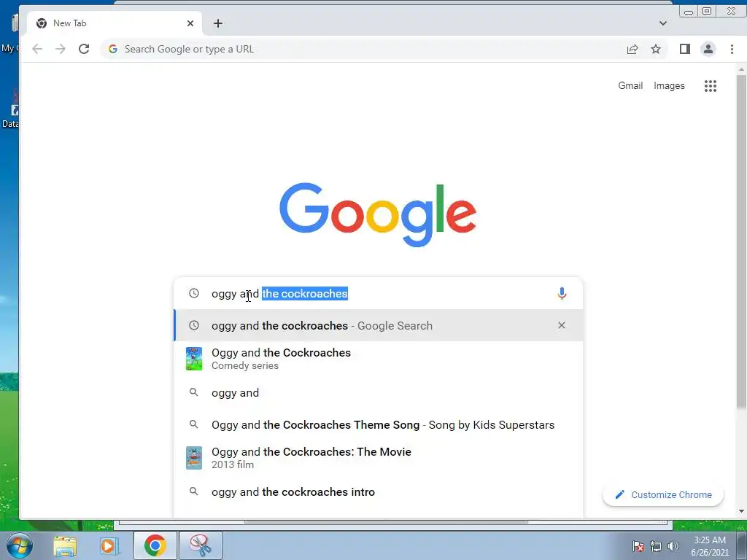The image size is (747, 560).
Task: Select the Cockroaches: The Movie 2013 film suggestion
Action: pos(379,458)
